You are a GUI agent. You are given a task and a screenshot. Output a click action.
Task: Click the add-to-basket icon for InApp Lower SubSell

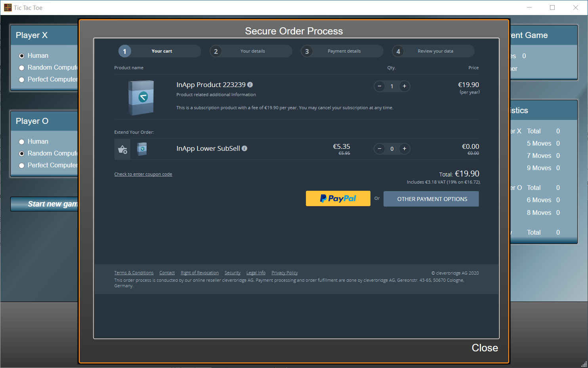[122, 149]
